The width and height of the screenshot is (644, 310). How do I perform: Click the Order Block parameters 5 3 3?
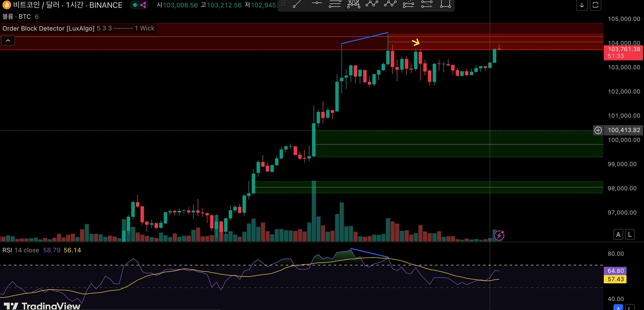(104, 28)
